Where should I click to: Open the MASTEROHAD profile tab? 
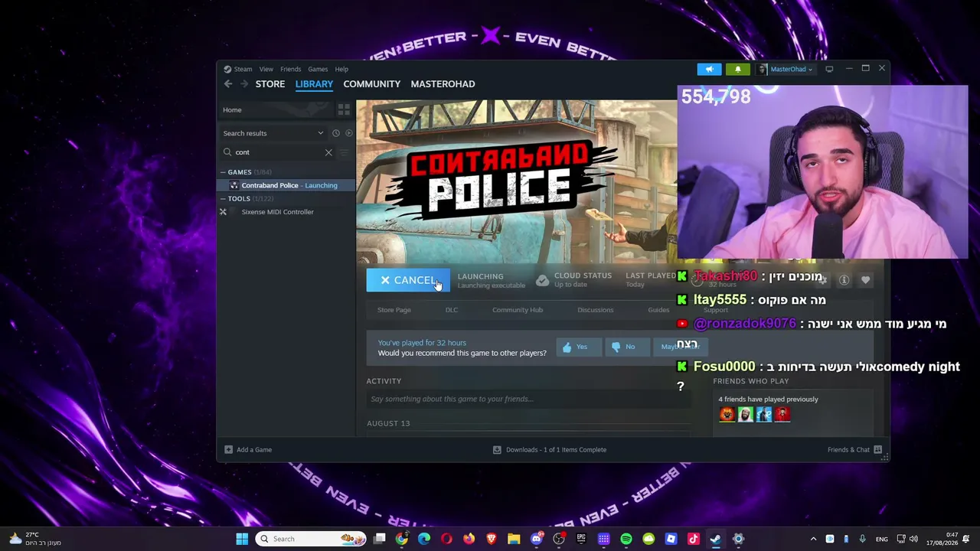(443, 84)
